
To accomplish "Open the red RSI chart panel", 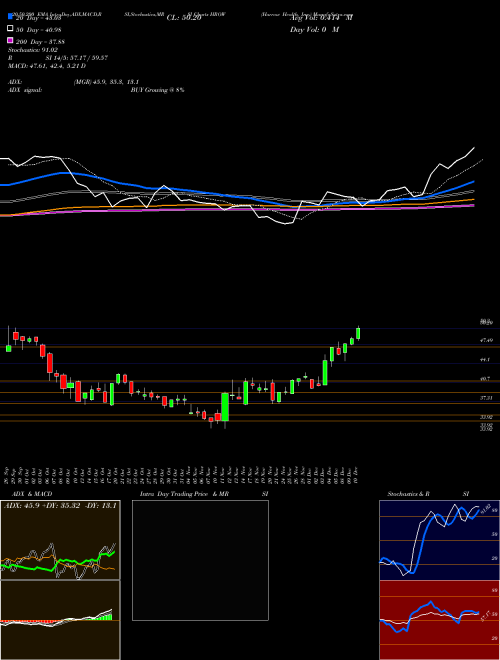I will tap(439, 620).
